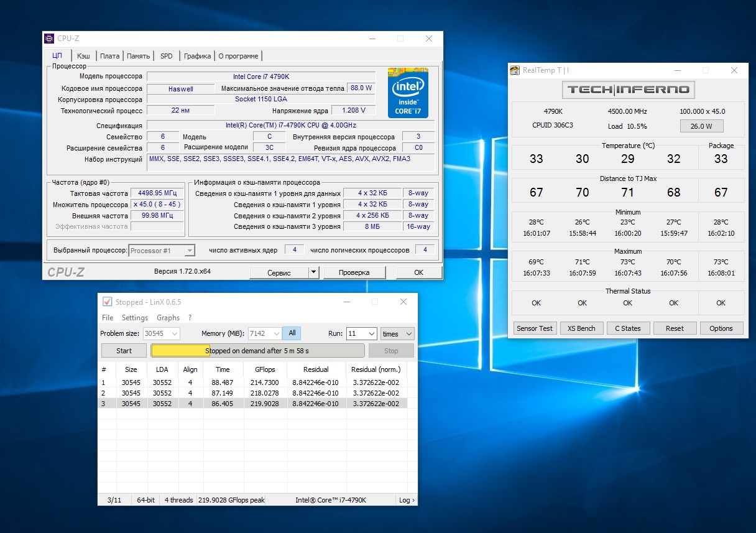Viewport: 756px width, 533px height.
Task: Close the LinX window
Action: click(403, 302)
